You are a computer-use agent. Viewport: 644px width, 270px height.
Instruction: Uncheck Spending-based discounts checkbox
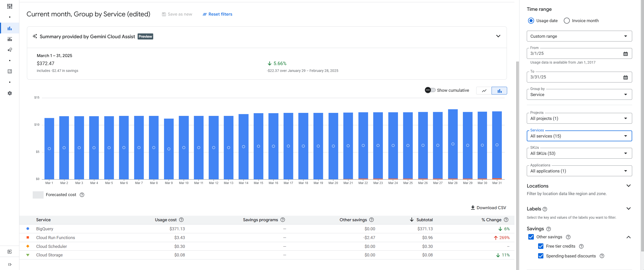point(541,256)
